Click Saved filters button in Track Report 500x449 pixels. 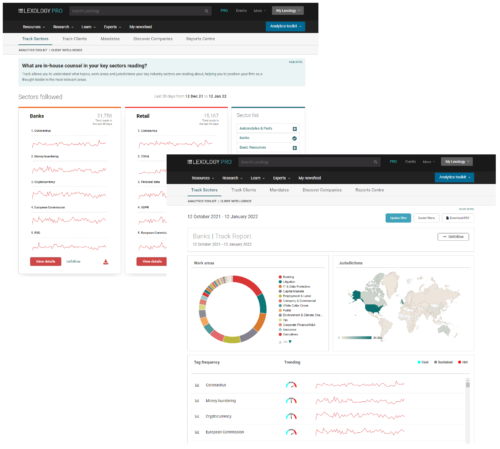tap(426, 218)
